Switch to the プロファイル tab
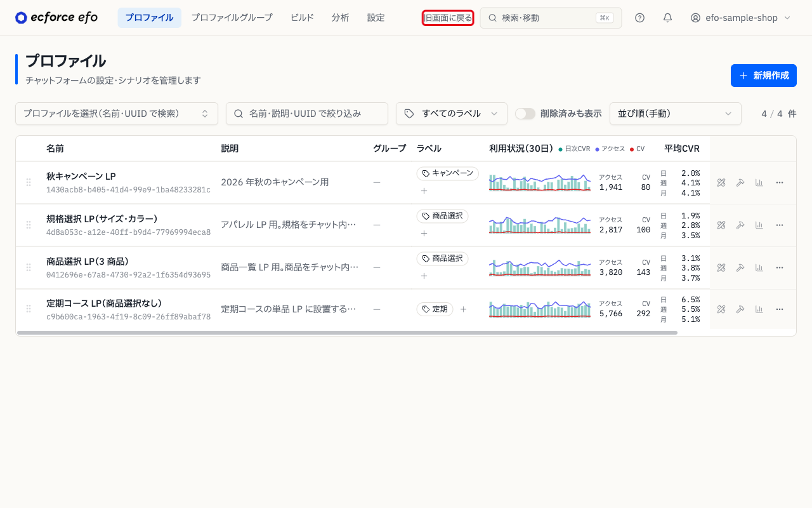812x508 pixels. click(150, 18)
